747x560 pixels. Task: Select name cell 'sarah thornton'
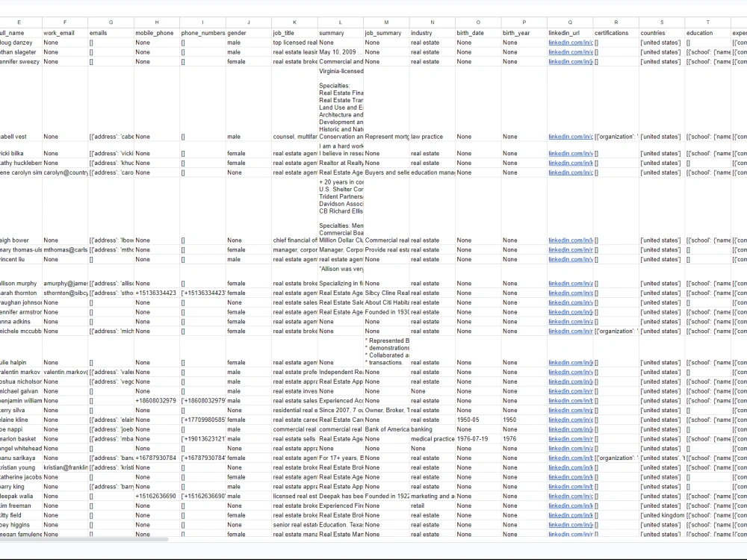21,293
